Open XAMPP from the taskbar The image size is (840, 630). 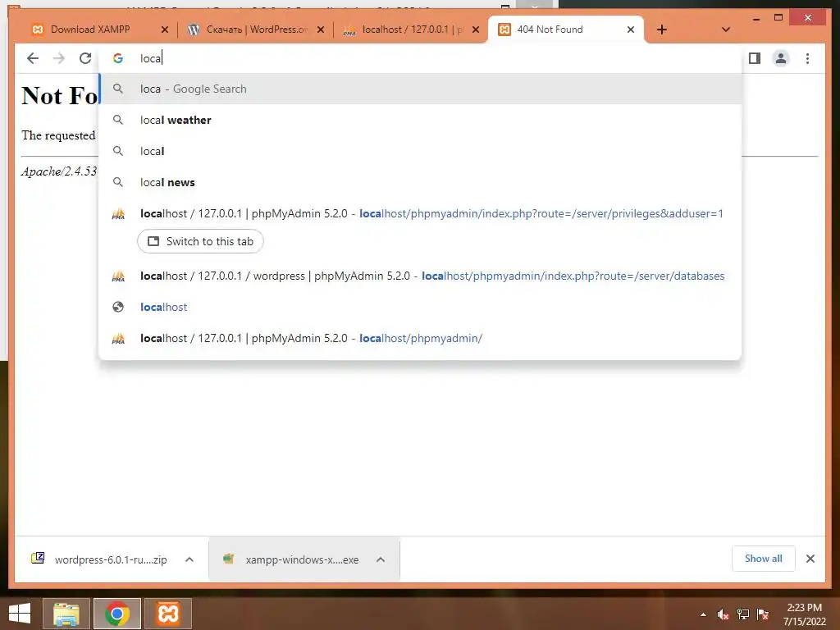pyautogui.click(x=168, y=614)
